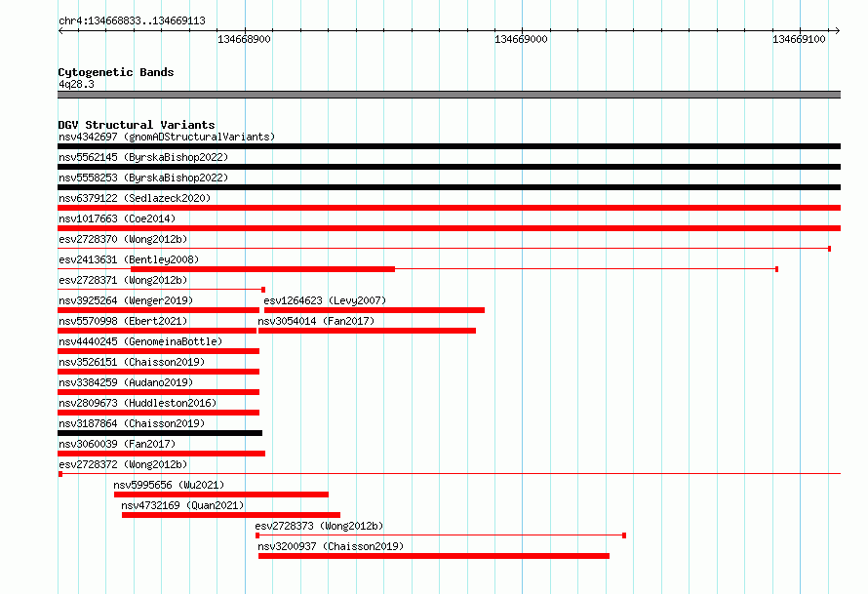Open nsv3925264 (Wenger2019) variant label
The width and height of the screenshot is (868, 594).
(126, 300)
